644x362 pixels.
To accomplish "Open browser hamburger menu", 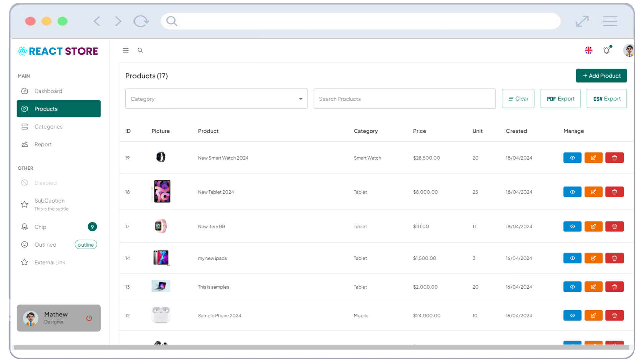I will pyautogui.click(x=610, y=21).
